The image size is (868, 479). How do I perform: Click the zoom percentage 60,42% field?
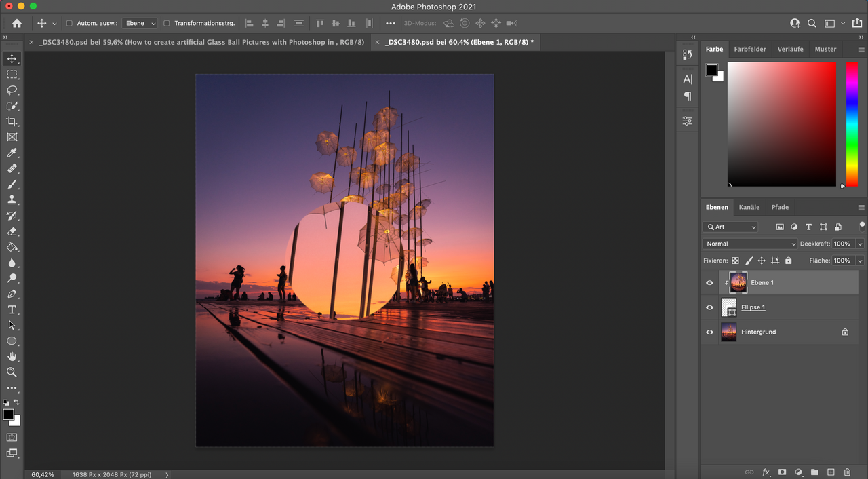[43, 475]
